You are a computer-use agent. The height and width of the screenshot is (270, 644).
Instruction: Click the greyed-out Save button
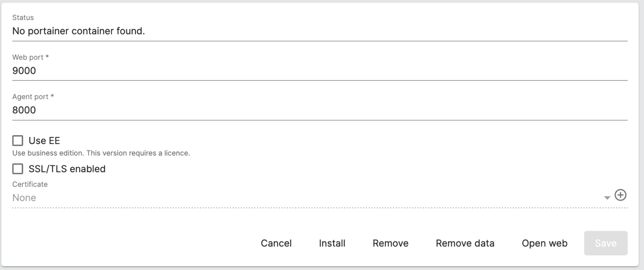click(x=605, y=243)
